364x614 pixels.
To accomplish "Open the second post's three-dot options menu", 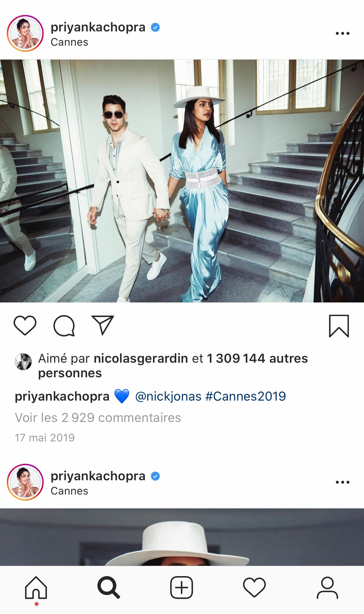I will click(x=342, y=482).
